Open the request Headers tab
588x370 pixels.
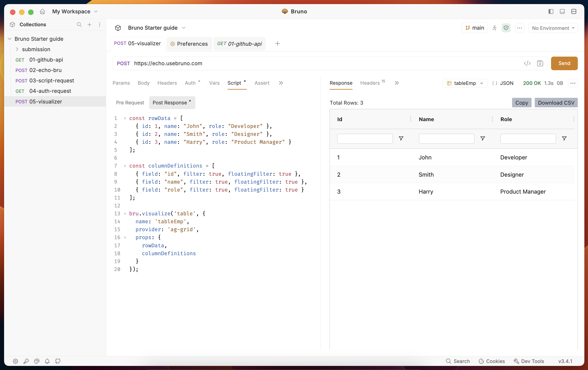pos(167,83)
